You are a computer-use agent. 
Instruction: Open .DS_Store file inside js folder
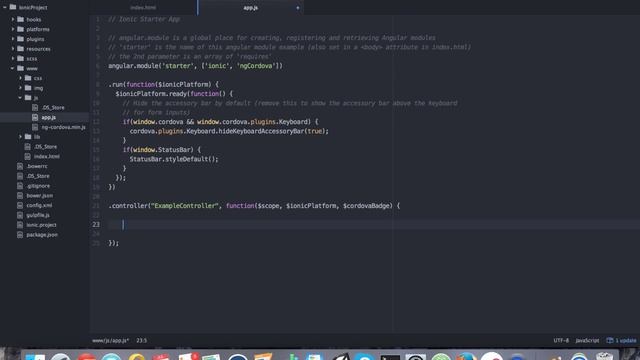point(53,107)
